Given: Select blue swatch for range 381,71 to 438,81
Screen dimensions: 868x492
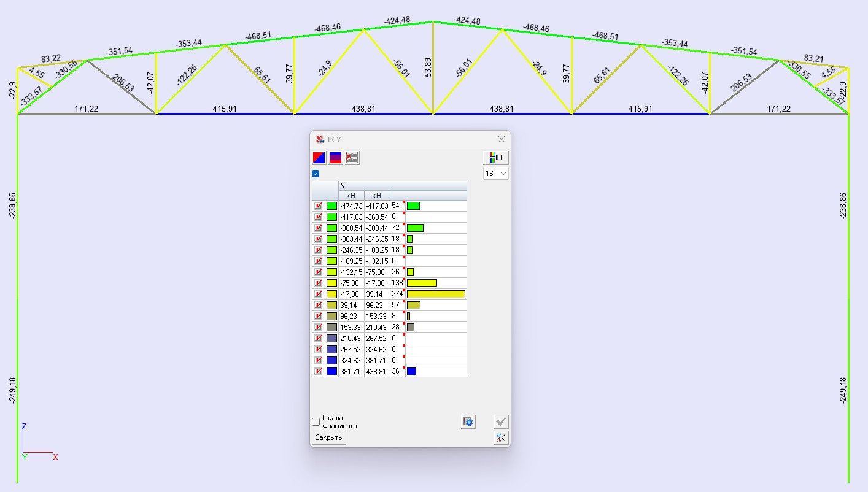Looking at the screenshot, I should point(331,372).
